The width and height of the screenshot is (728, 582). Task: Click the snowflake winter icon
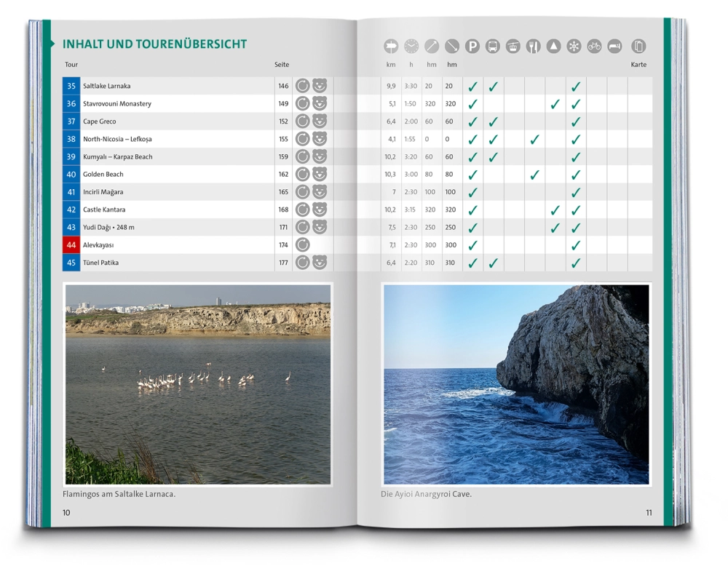(574, 47)
